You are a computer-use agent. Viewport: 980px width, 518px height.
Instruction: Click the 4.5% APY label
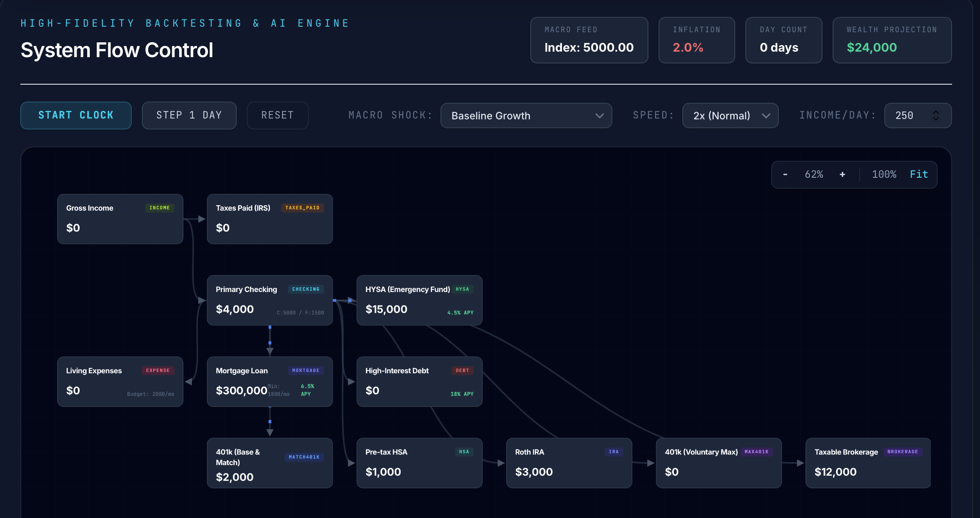click(460, 313)
